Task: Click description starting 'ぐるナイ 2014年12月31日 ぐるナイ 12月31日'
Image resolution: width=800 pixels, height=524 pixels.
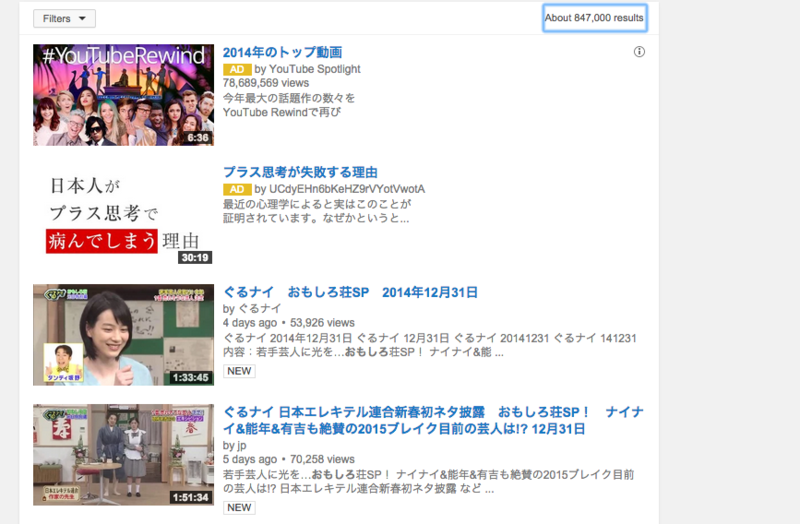Action: coord(430,345)
